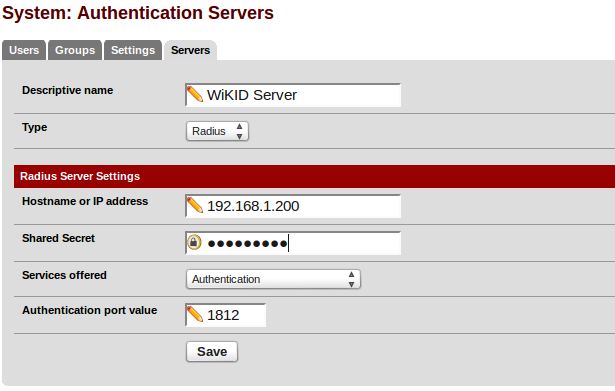Click into the Shared Secret password field

coord(293,243)
